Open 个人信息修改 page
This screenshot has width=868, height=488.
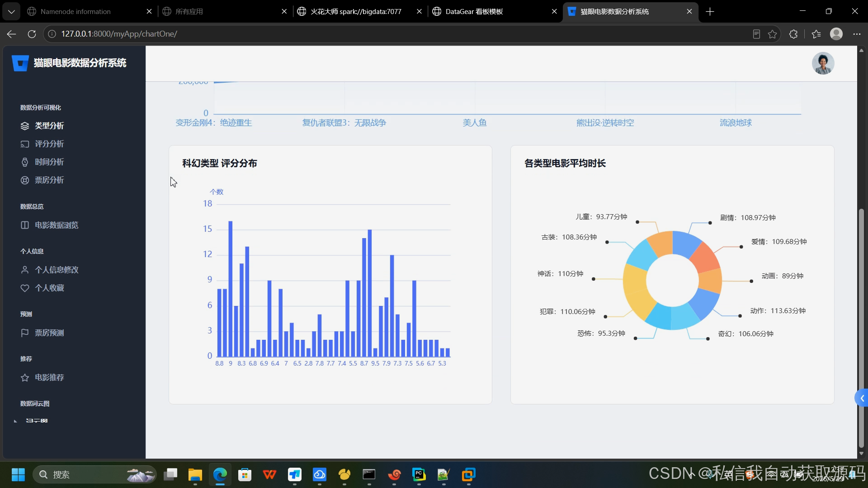[x=57, y=270]
